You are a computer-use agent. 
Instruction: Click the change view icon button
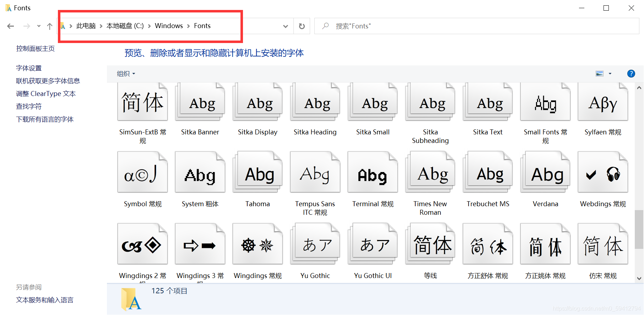600,74
